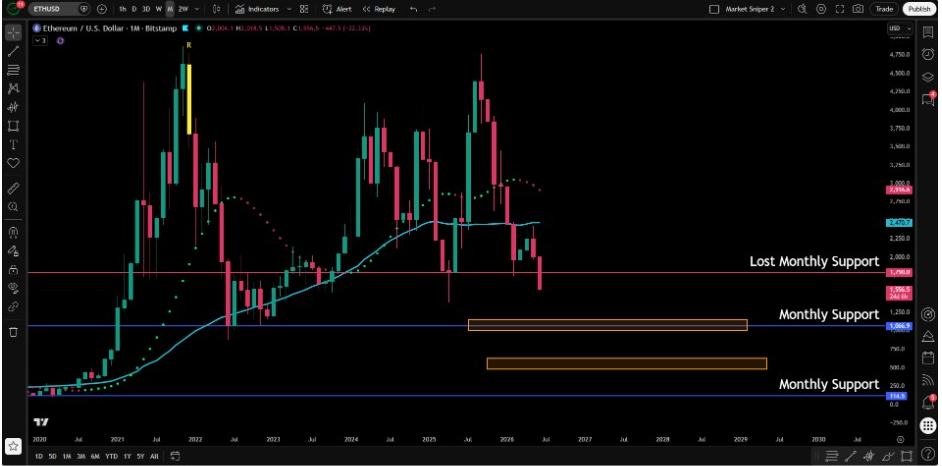Select the M monthly timeframe

click(x=170, y=9)
